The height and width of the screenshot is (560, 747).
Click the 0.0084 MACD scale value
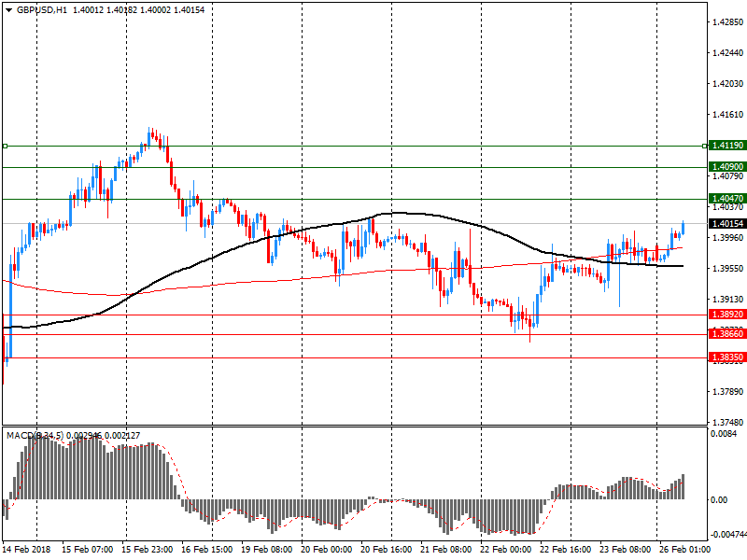(723, 434)
